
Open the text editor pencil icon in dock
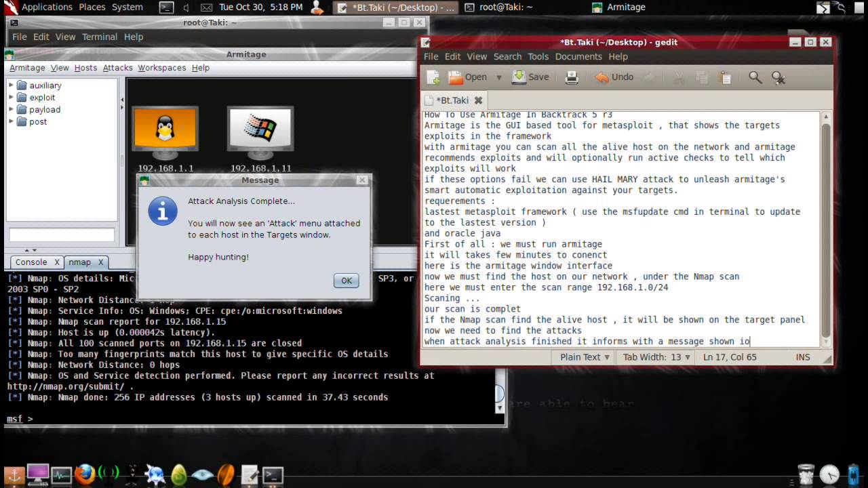coord(250,474)
